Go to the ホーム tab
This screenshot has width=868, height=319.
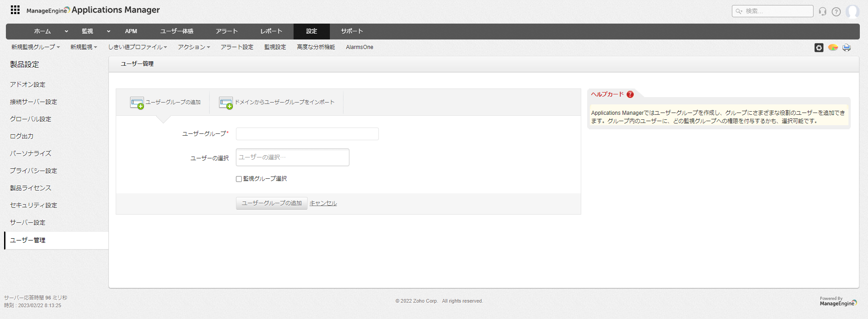42,31
